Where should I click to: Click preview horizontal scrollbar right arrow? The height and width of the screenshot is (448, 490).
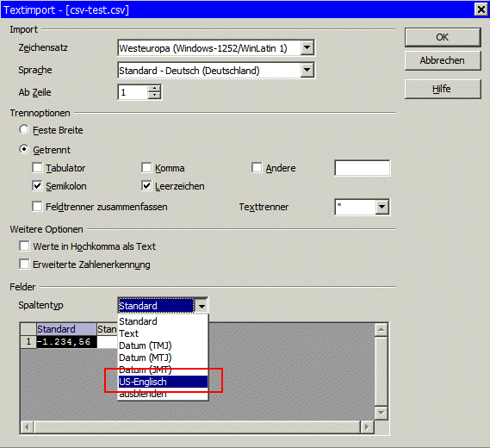(368, 427)
